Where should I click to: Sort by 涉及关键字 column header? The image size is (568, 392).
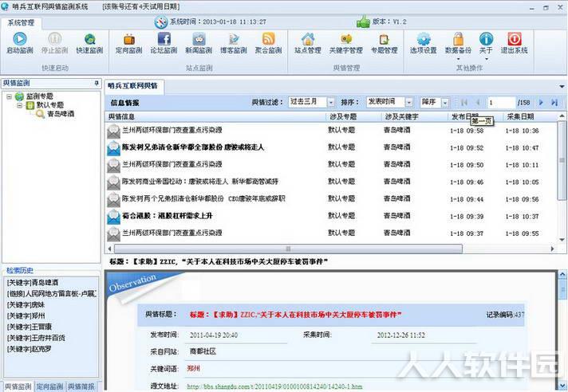tap(414, 116)
